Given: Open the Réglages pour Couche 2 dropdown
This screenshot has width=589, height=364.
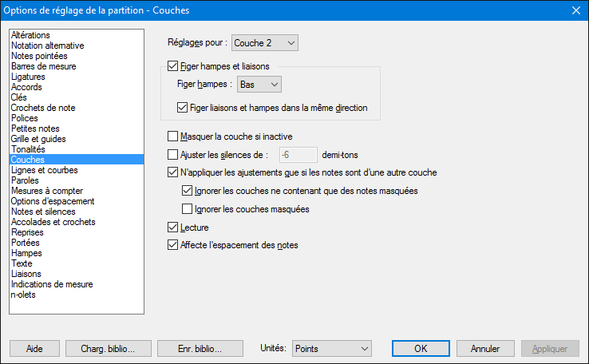Looking at the screenshot, I should (265, 42).
